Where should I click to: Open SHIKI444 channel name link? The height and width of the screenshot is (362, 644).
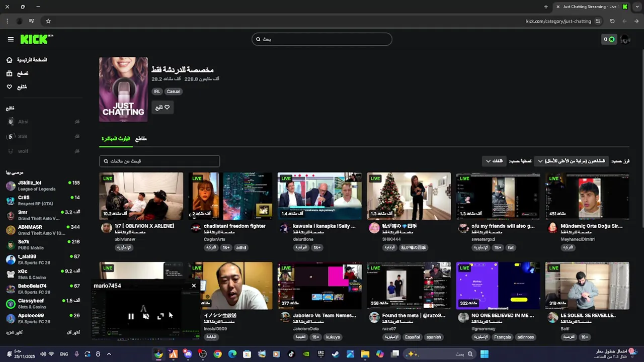pyautogui.click(x=391, y=239)
